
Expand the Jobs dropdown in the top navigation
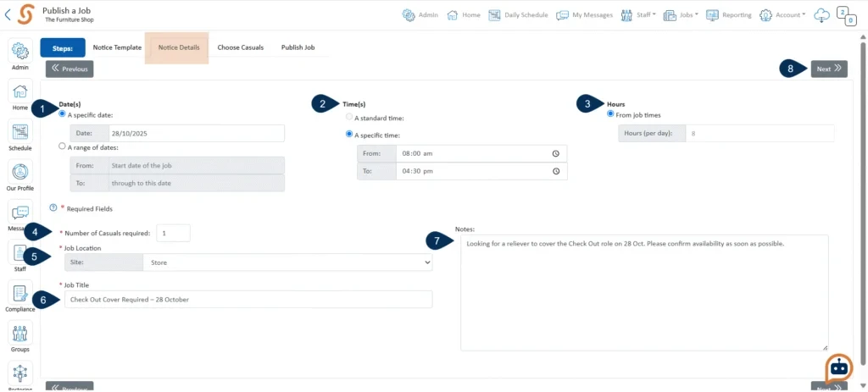681,15
